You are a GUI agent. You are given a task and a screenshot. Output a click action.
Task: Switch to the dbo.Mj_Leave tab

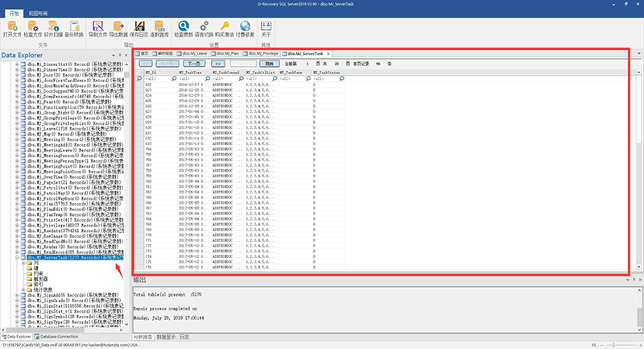pyautogui.click(x=192, y=53)
